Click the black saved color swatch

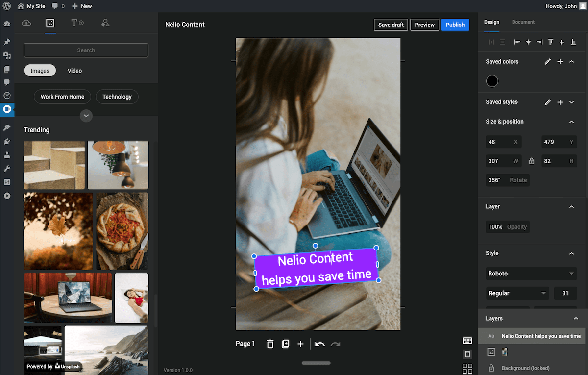coord(492,81)
